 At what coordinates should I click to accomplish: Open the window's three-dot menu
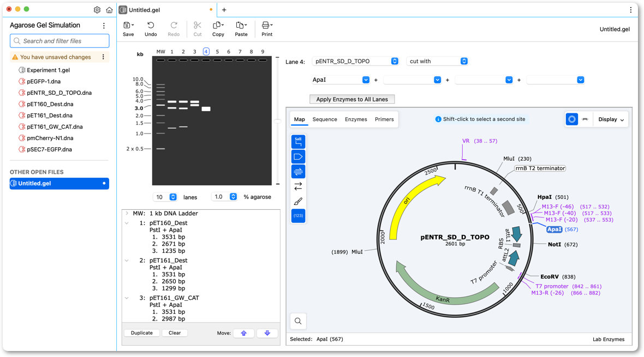click(x=631, y=10)
